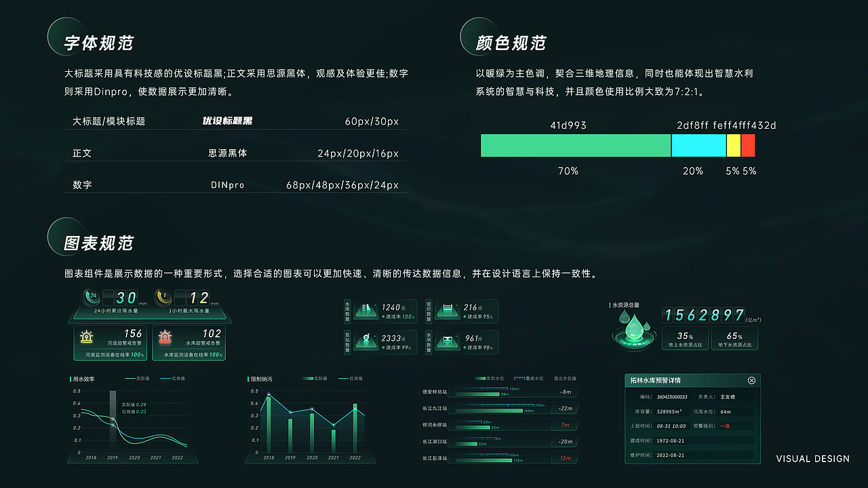Select the pump station icon for 泵站数量
Screen dimensions: 868x488
coord(366,342)
